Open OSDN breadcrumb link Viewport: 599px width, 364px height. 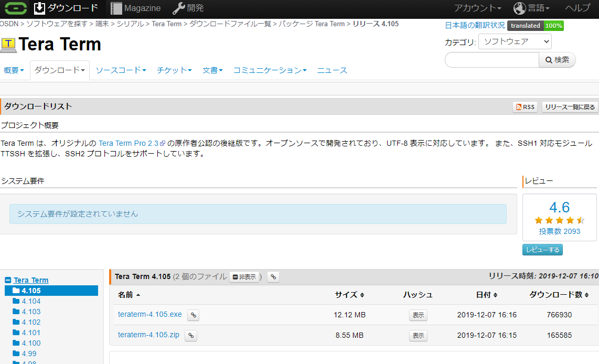pyautogui.click(x=9, y=24)
